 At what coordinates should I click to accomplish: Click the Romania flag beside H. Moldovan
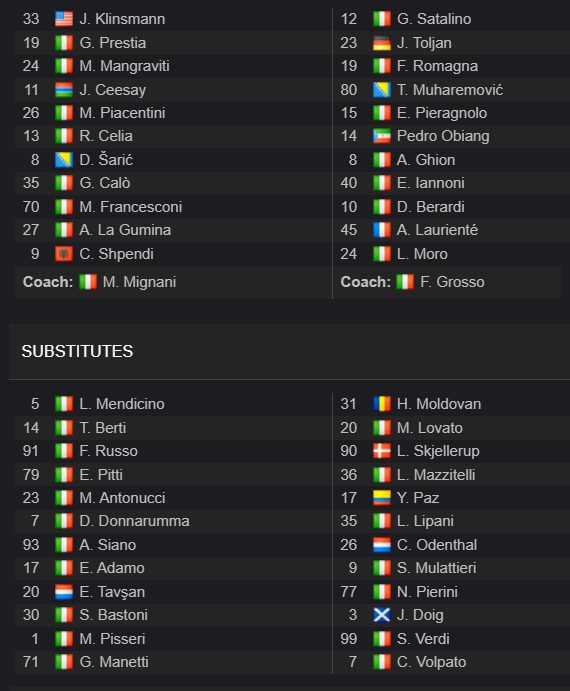tap(382, 404)
